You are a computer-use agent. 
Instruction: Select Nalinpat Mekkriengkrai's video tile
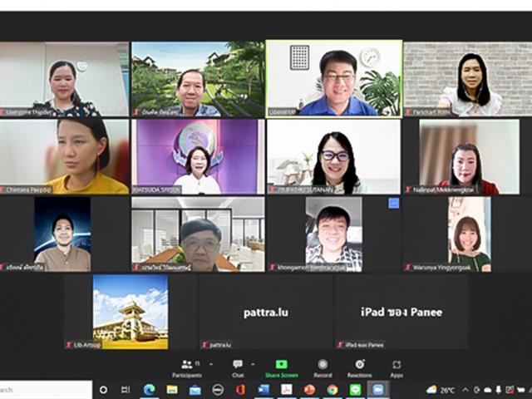[469, 157]
